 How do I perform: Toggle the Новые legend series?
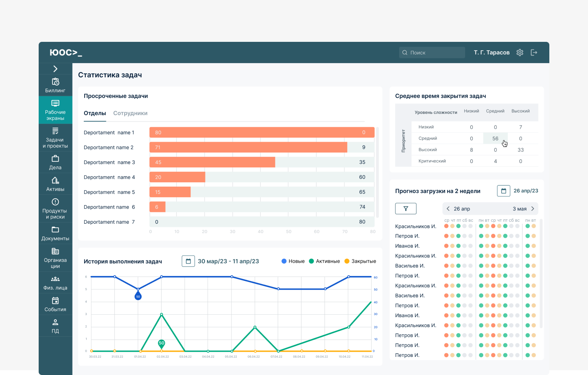(x=293, y=261)
